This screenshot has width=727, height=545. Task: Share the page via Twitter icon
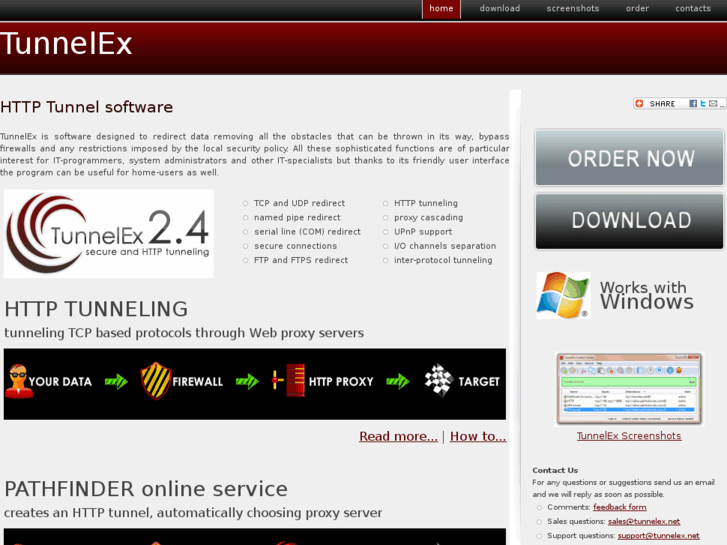[703, 103]
